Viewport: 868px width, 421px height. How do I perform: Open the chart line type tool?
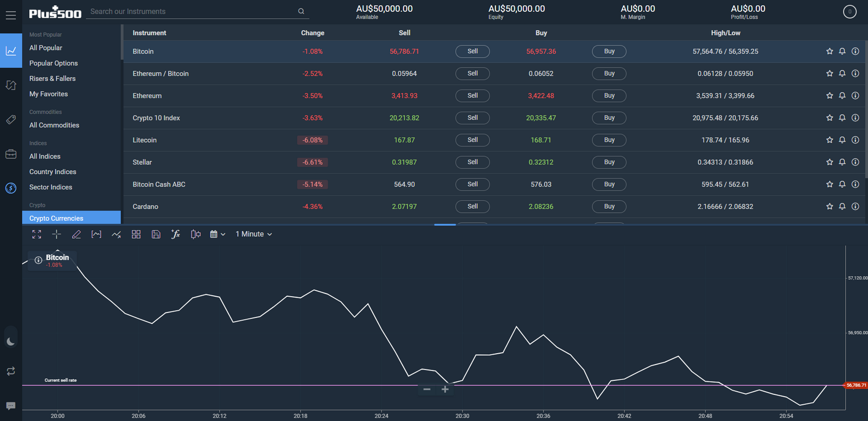pyautogui.click(x=116, y=234)
